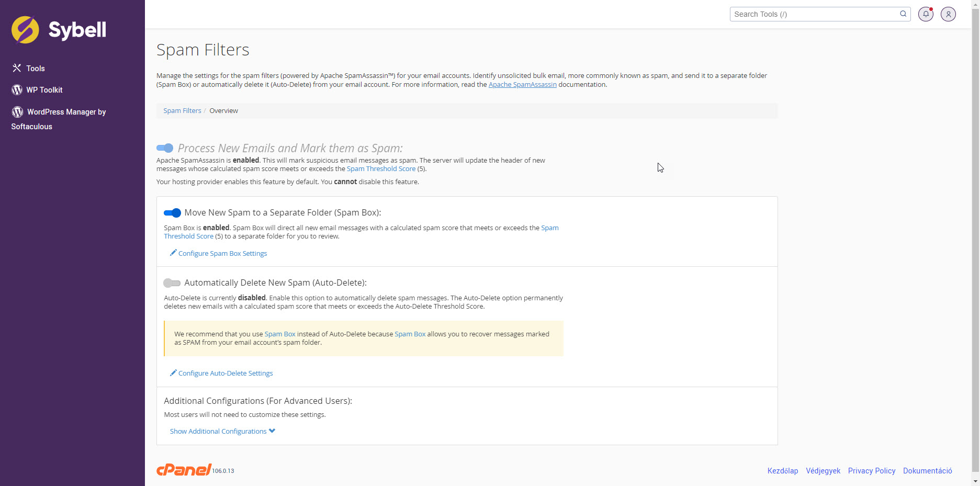This screenshot has width=980, height=486.
Task: Click the Spam Filters breadcrumb link
Action: point(182,110)
